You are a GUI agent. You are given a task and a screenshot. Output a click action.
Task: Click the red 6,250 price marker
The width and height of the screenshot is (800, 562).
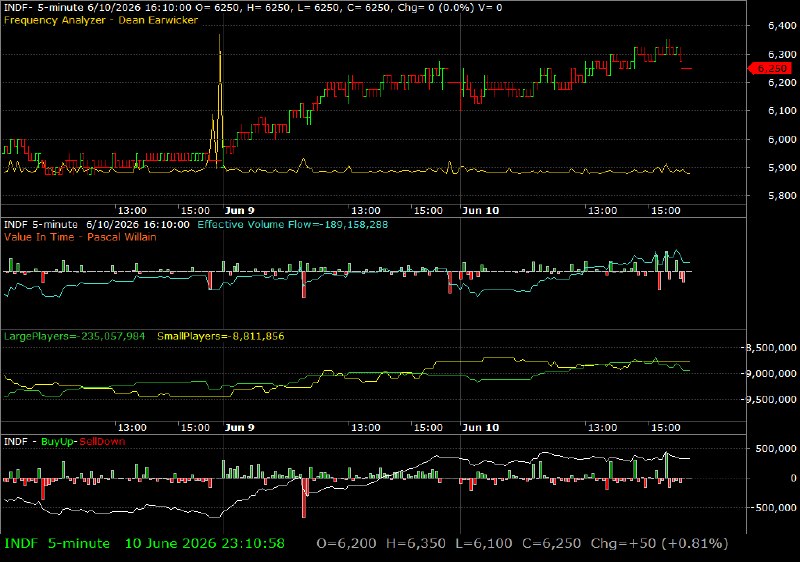tap(770, 68)
